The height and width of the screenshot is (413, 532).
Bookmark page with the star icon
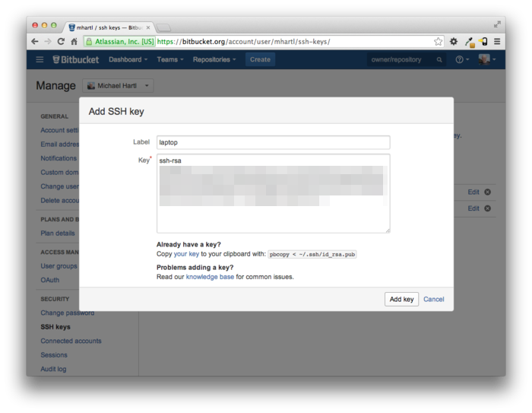438,41
